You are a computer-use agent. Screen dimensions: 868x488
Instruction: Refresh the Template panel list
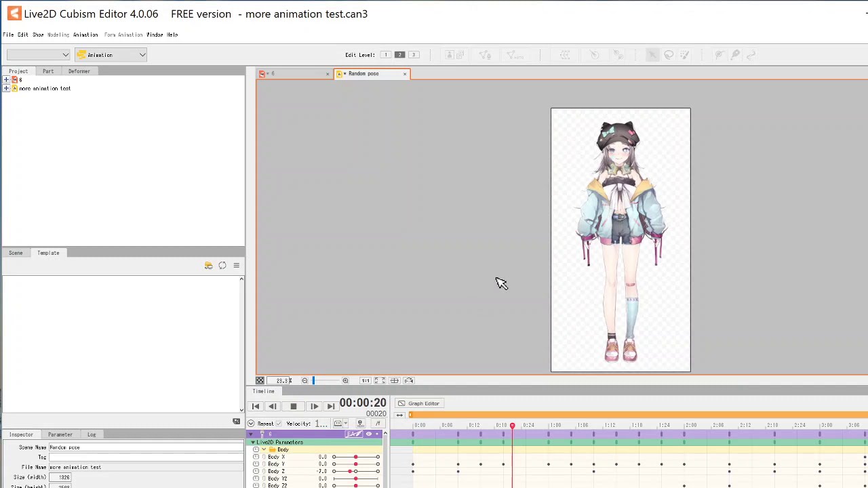point(222,265)
